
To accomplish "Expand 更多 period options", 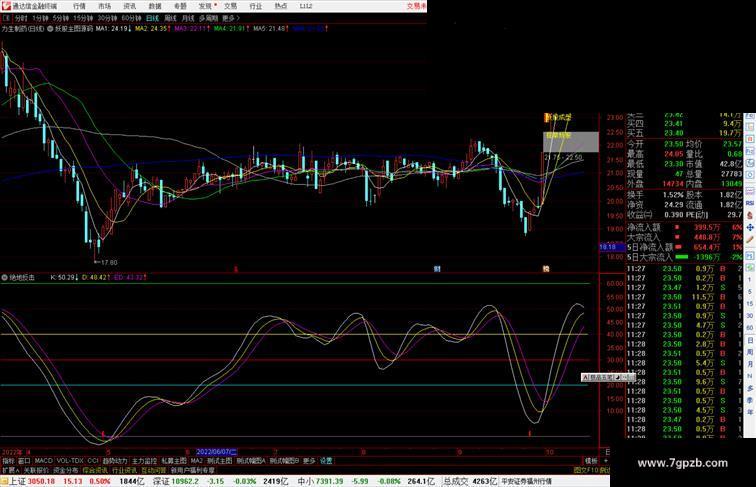I will pos(230,18).
